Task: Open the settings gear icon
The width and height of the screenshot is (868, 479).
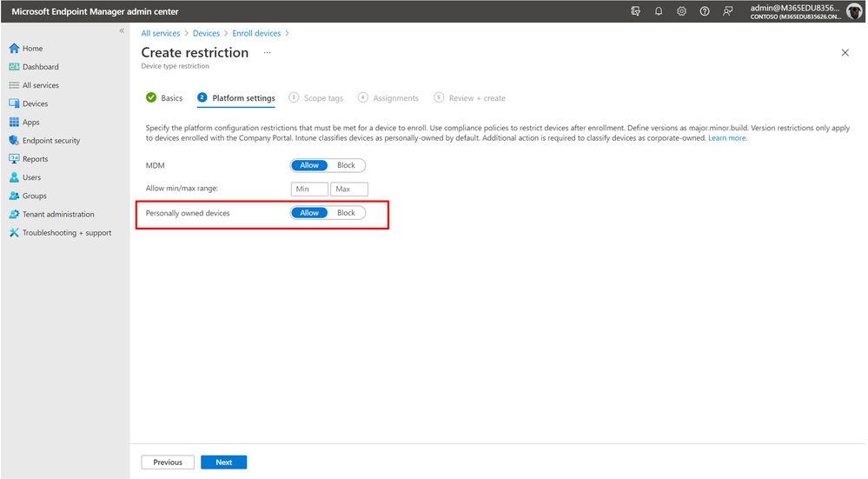Action: (681, 11)
